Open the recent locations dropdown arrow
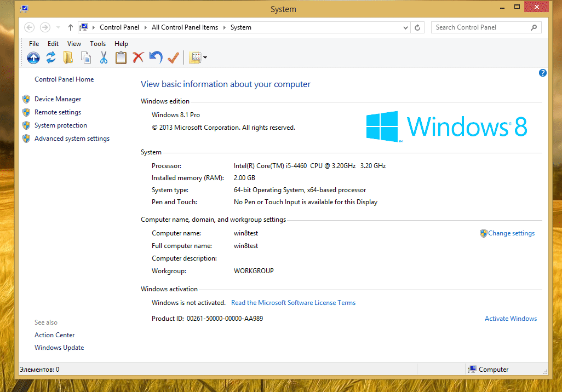The width and height of the screenshot is (562, 392). (58, 27)
